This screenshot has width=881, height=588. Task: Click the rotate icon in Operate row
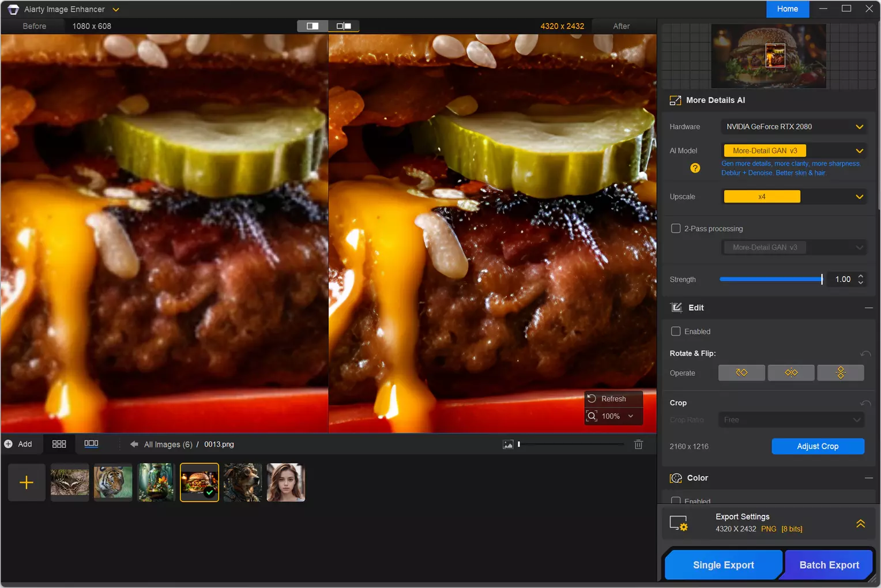[x=741, y=373]
